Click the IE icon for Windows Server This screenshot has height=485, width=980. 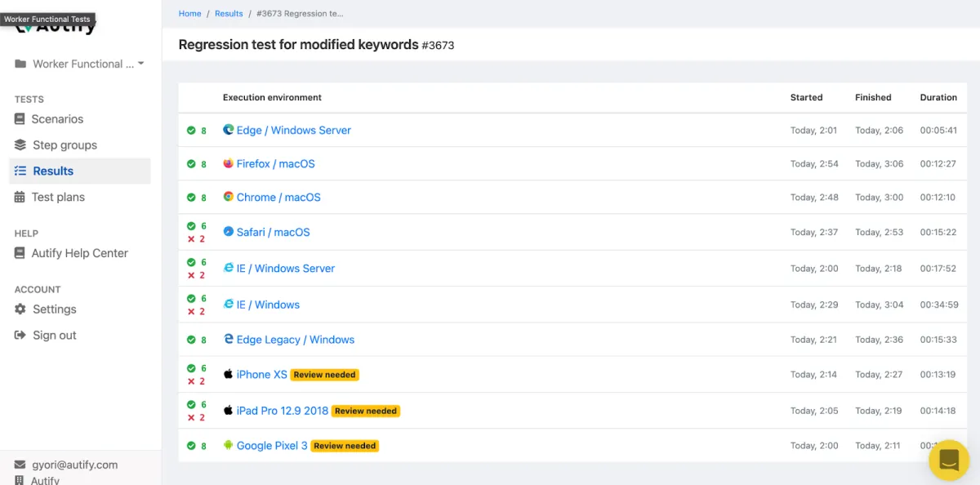[229, 268]
